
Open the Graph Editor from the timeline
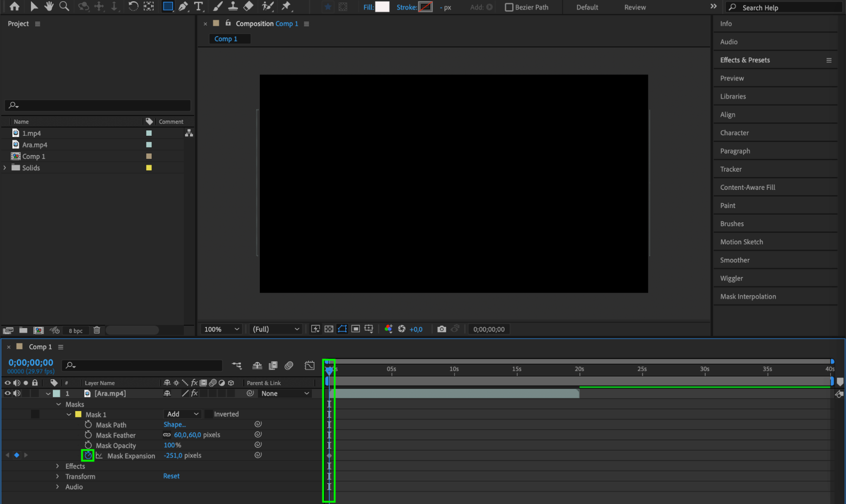[309, 365]
